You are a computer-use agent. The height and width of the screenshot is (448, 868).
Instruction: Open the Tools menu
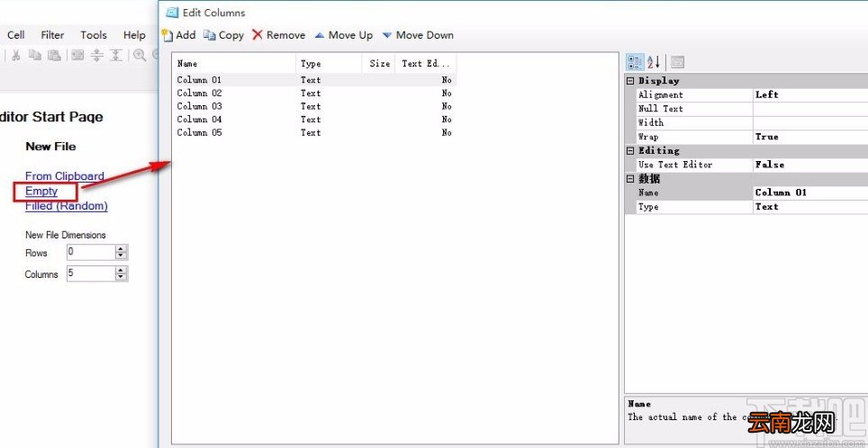tap(94, 35)
